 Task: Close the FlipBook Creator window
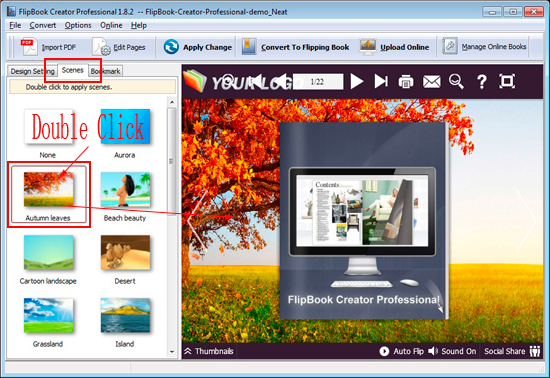point(534,12)
